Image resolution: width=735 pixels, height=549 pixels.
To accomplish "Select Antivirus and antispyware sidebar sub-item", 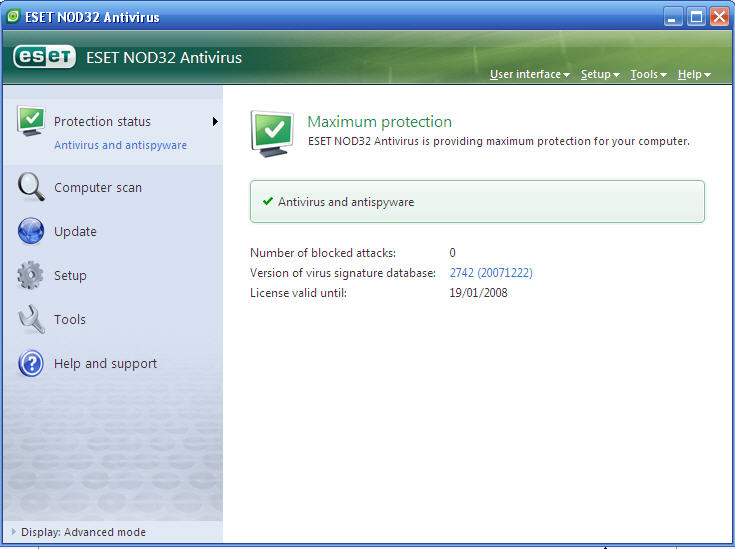I will pyautogui.click(x=120, y=145).
